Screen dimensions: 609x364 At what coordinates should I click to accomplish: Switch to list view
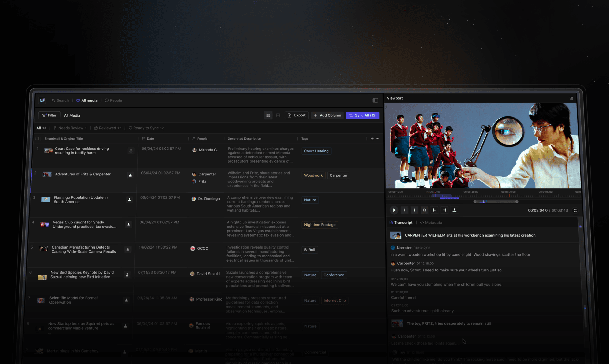coord(268,115)
